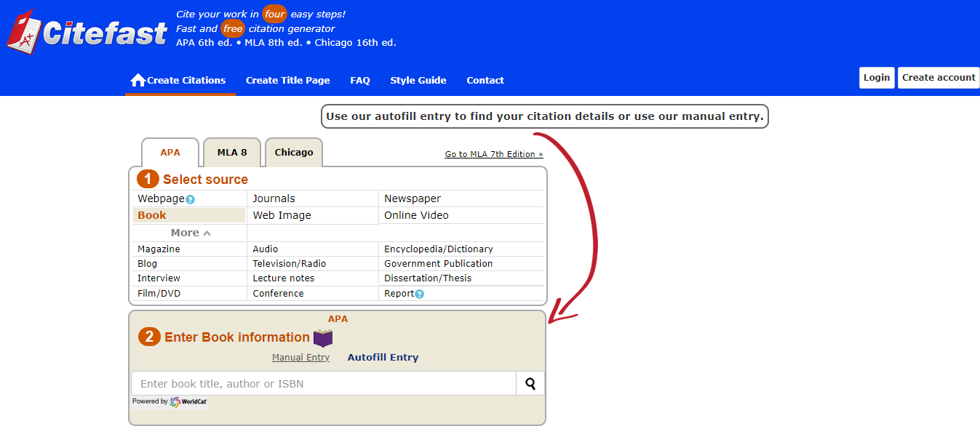Select Lecture notes as source
Image resolution: width=980 pixels, height=434 pixels.
click(x=284, y=278)
